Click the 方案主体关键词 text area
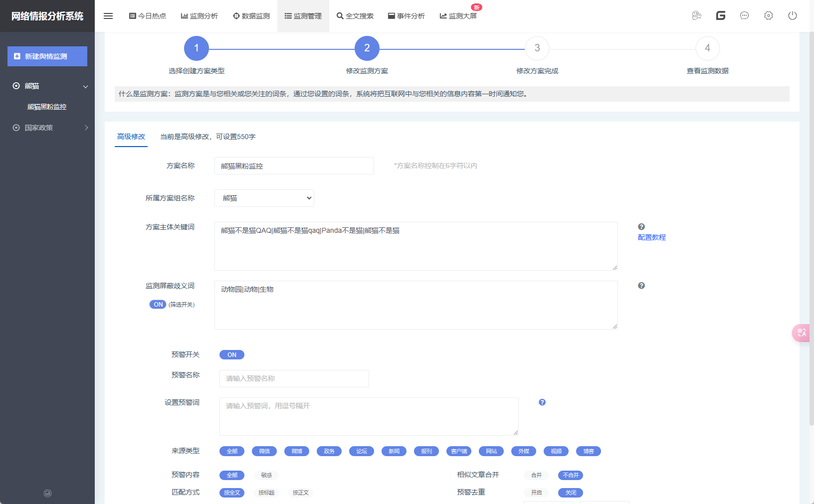This screenshot has height=504, width=814. point(416,246)
